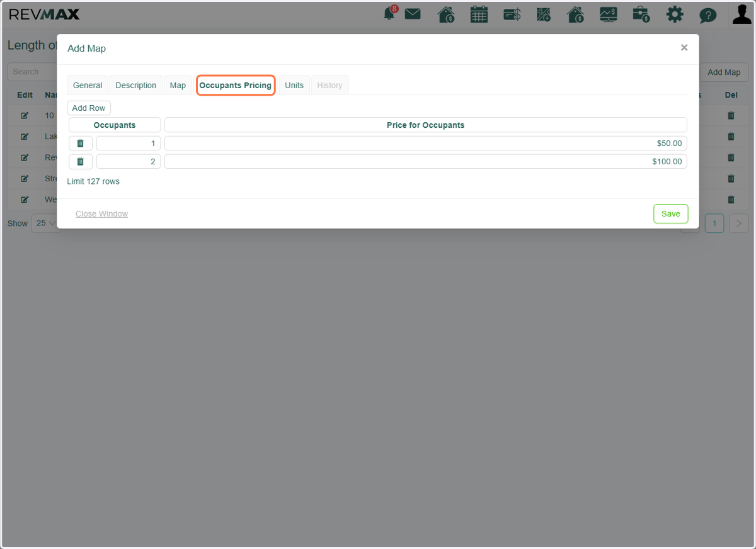Open the settings gear icon
The width and height of the screenshot is (756, 549).
[675, 14]
